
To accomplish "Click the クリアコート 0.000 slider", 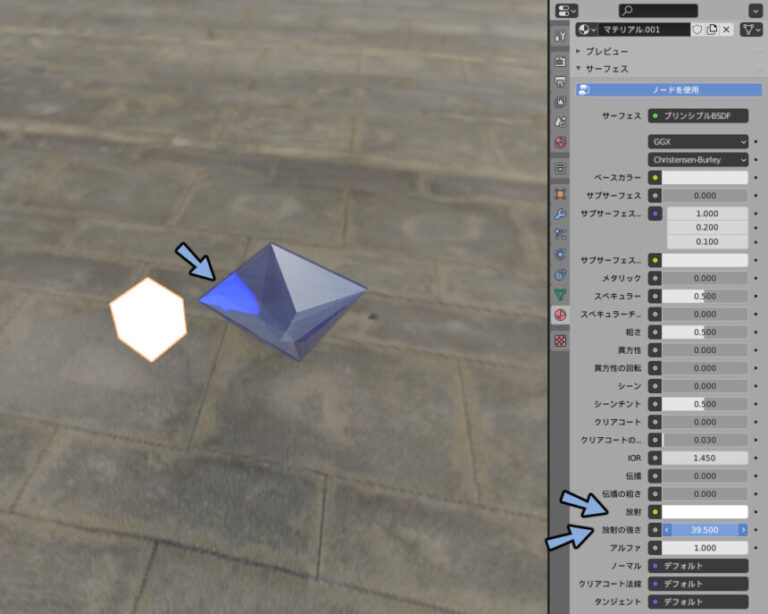I will pos(705,422).
